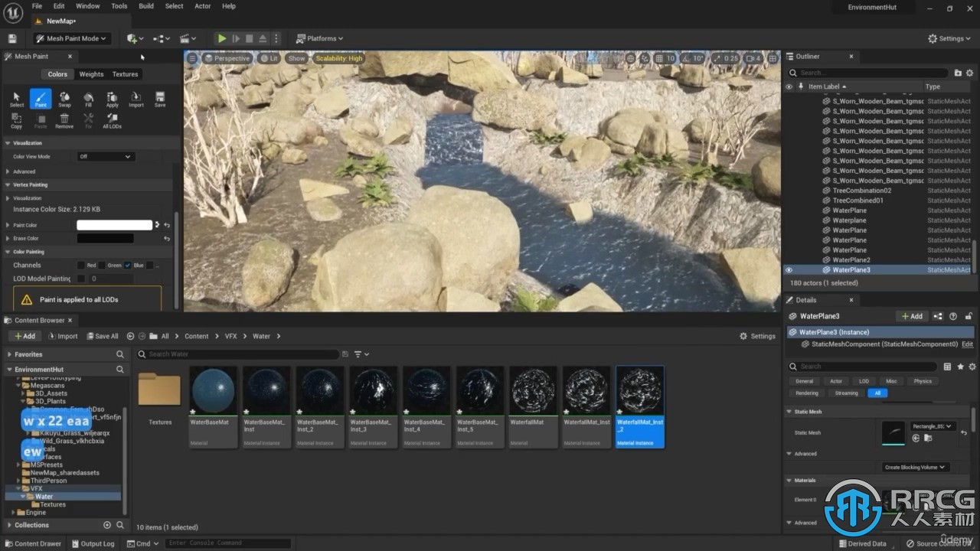Add a new collection plus icon

tap(107, 525)
